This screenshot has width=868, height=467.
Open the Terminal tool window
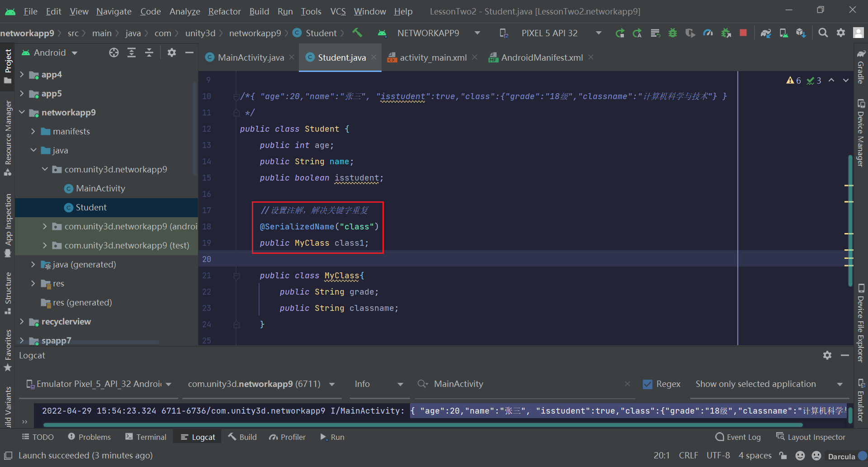click(146, 437)
